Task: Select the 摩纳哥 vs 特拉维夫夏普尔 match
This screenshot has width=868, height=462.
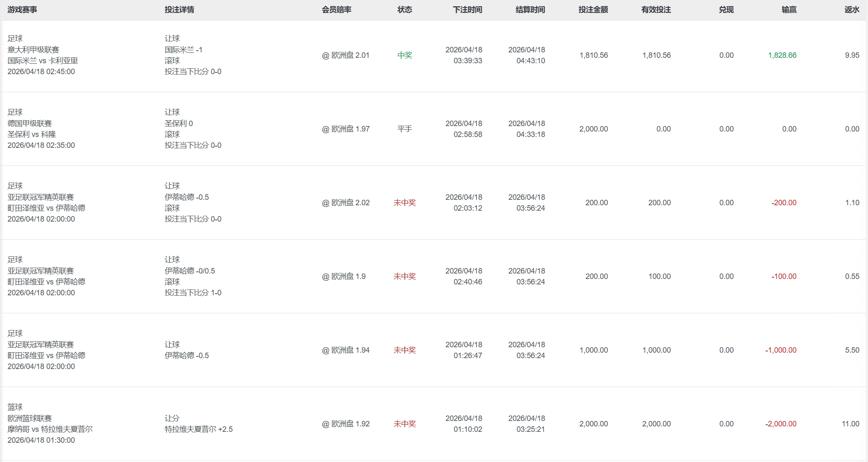Action: [x=50, y=429]
